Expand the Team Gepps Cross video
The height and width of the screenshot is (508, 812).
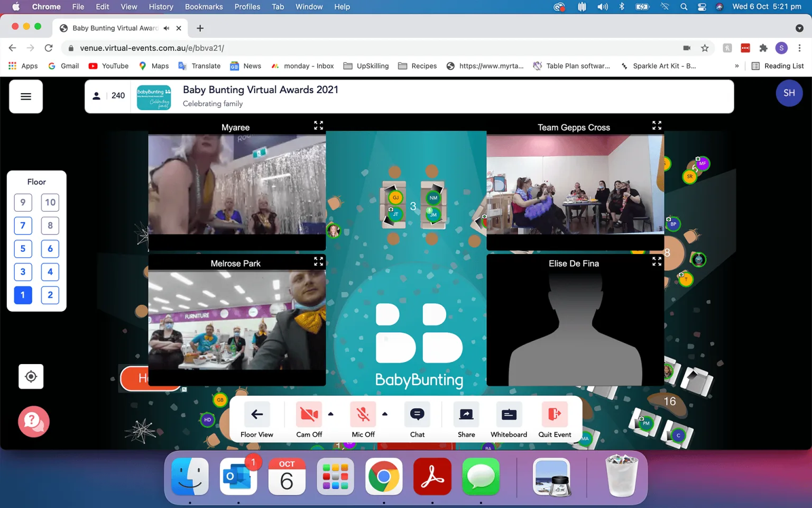[657, 125]
